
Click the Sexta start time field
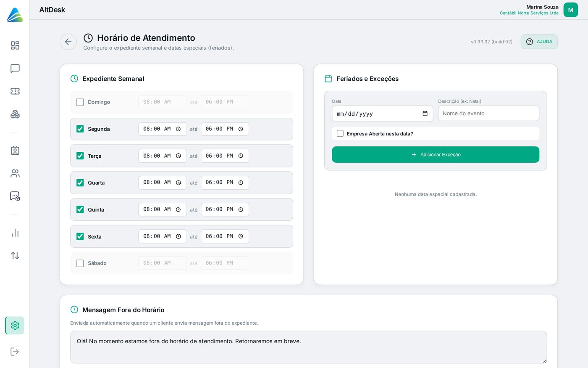click(163, 236)
